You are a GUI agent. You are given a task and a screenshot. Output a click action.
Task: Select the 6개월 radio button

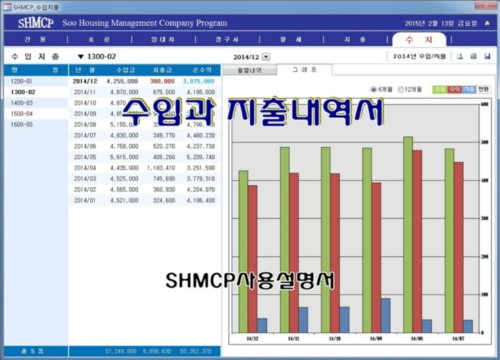[x=374, y=89]
